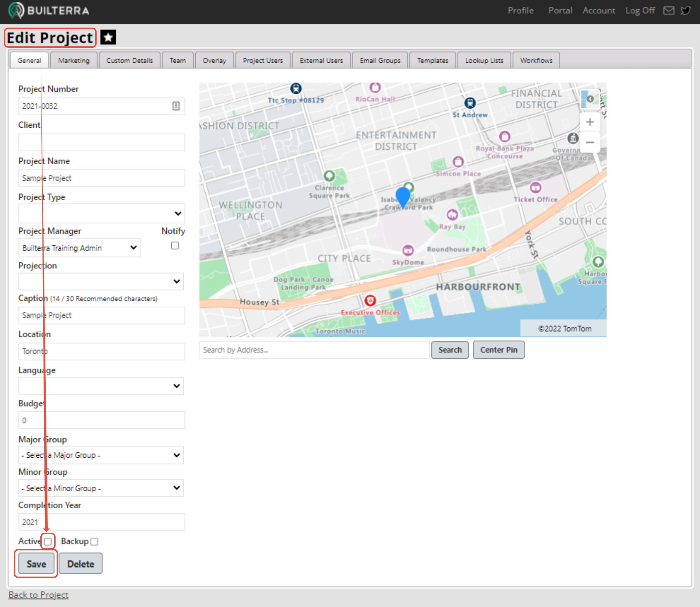Enable the Notify checkbox
Image resolution: width=700 pixels, height=607 pixels.
(x=175, y=245)
